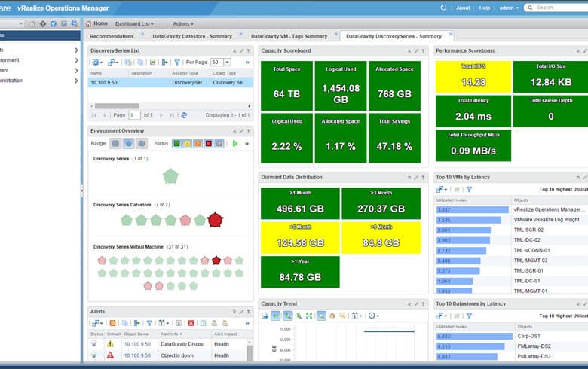The image size is (588, 369).
Task: Click the export icon in Capacity Trend toolbar
Action: tap(265, 316)
